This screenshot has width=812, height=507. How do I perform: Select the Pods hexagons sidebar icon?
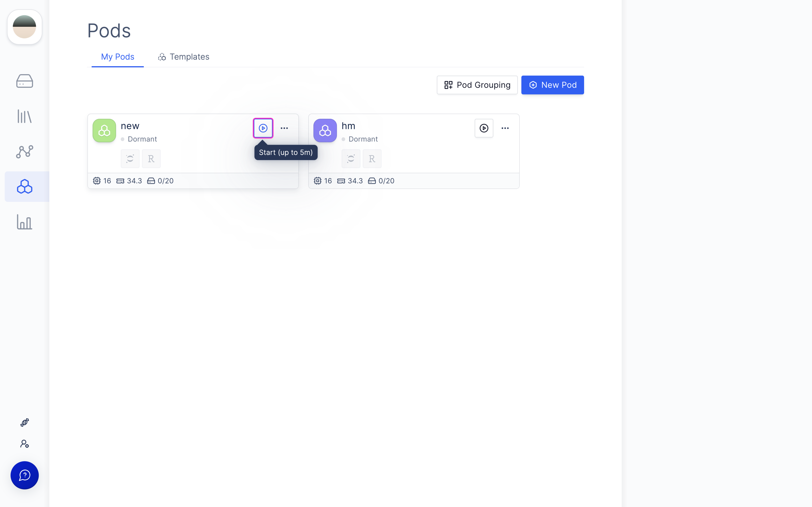click(24, 186)
